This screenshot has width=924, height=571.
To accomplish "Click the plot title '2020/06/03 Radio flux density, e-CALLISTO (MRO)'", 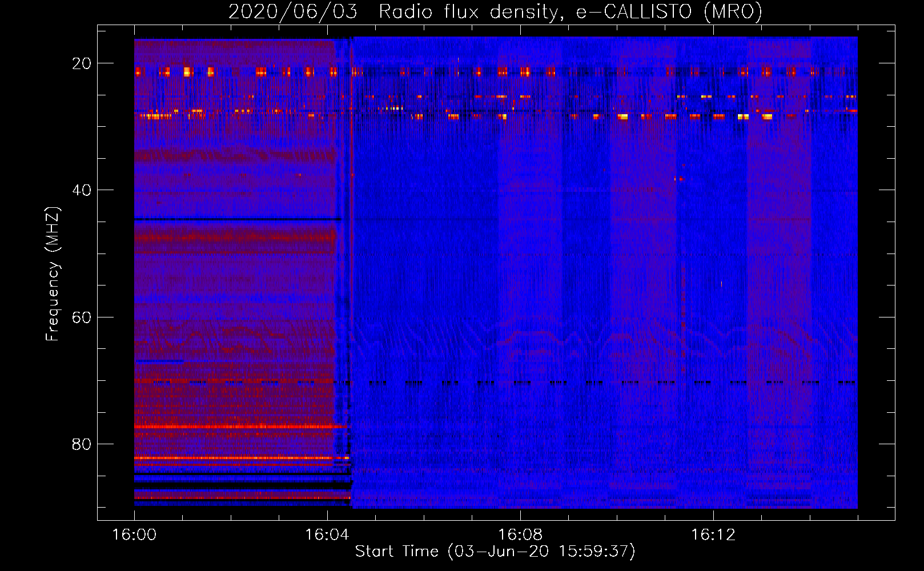I will pyautogui.click(x=495, y=11).
